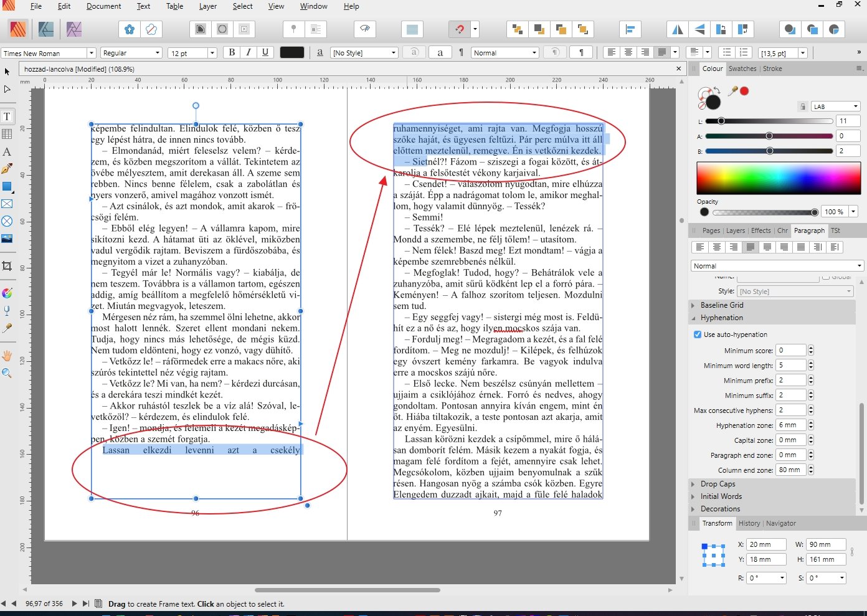Apply italic formatting with the I button

(249, 53)
